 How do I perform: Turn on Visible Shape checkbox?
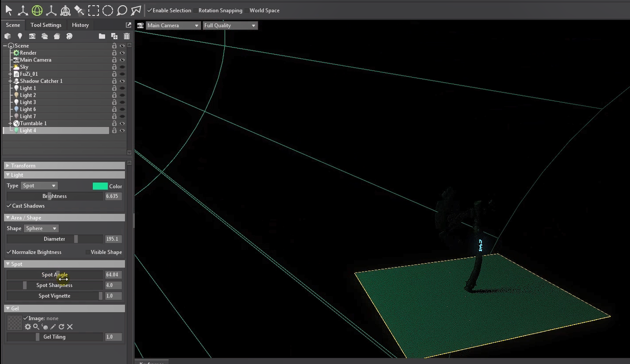(88, 252)
